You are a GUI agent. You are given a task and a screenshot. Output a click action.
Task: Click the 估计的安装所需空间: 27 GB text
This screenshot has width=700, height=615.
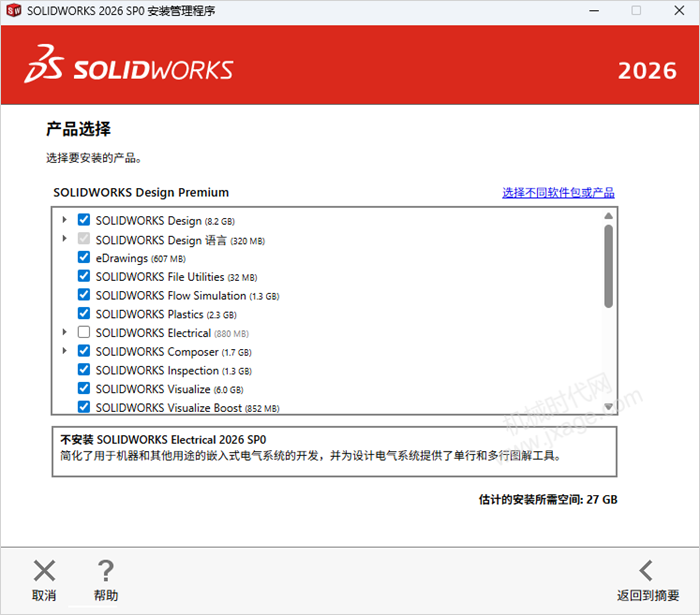548,499
